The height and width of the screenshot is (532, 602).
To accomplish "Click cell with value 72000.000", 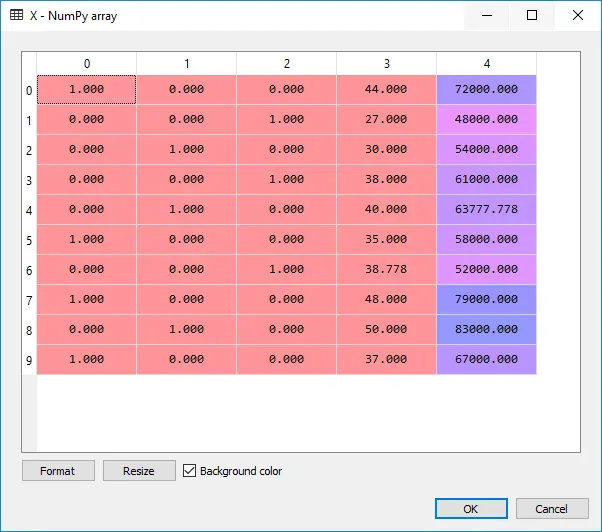I will point(486,89).
